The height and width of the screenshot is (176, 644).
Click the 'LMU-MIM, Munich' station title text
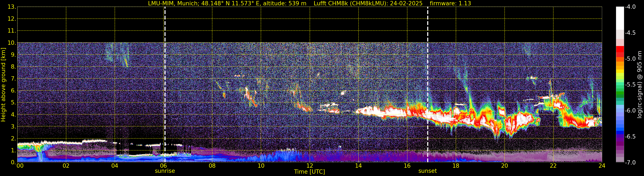tap(173, 3)
